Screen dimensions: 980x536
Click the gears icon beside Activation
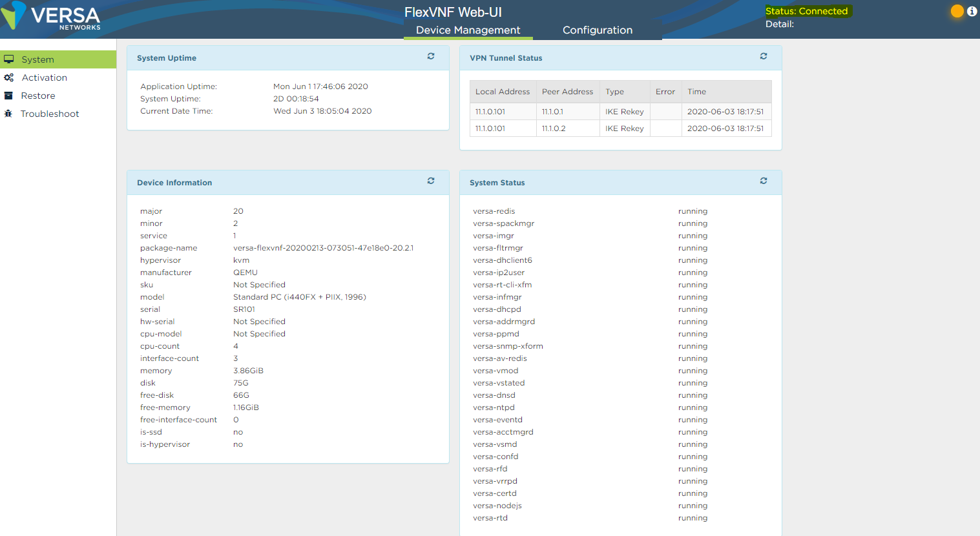pyautogui.click(x=9, y=77)
